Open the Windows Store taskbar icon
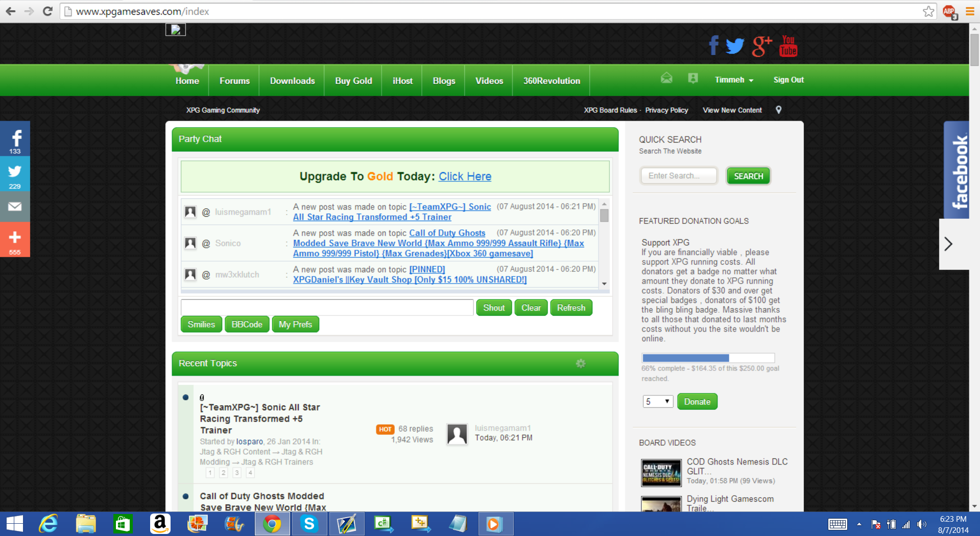Screen dimensions: 980x536 pyautogui.click(x=123, y=524)
